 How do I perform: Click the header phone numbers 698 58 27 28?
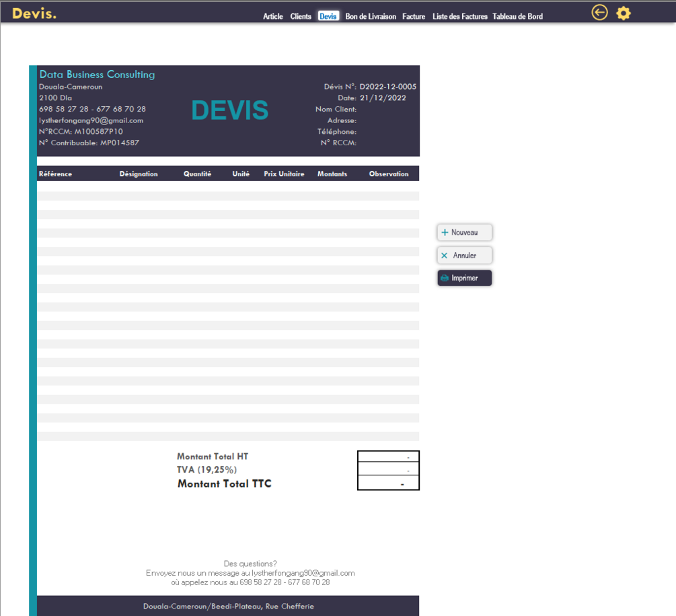click(x=92, y=109)
